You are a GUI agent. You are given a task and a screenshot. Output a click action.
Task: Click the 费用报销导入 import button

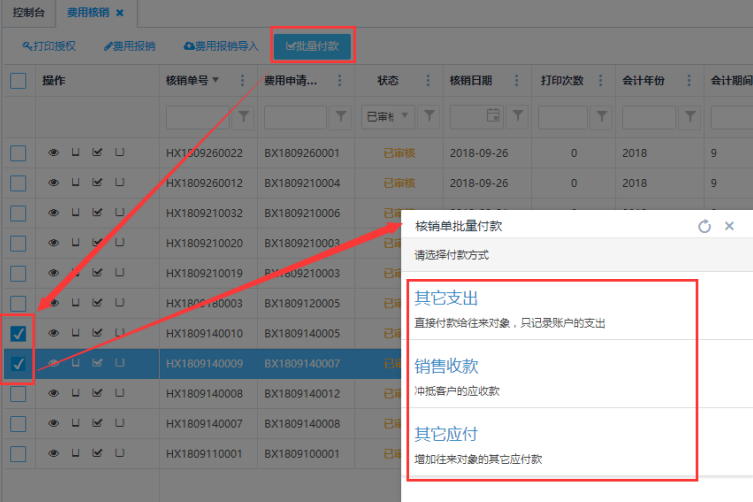pyautogui.click(x=221, y=46)
